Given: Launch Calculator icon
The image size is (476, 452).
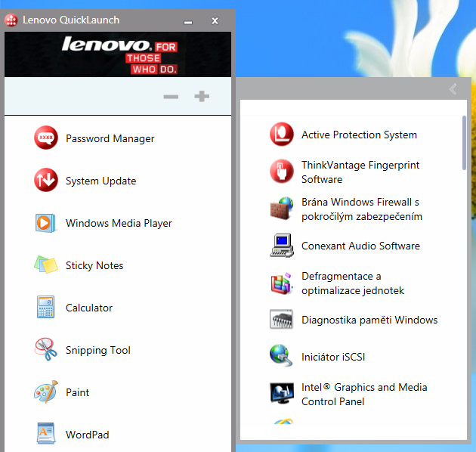Looking at the screenshot, I should tap(45, 307).
